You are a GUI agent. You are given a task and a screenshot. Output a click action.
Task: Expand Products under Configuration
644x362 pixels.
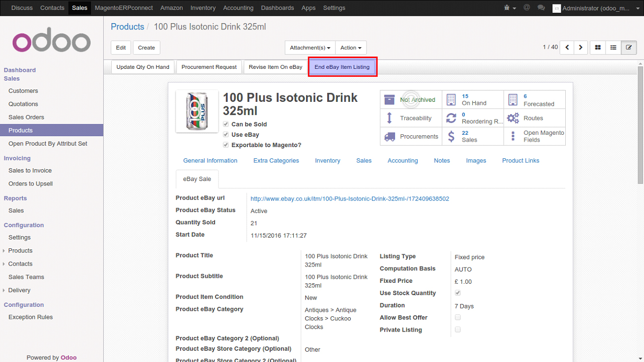20,250
